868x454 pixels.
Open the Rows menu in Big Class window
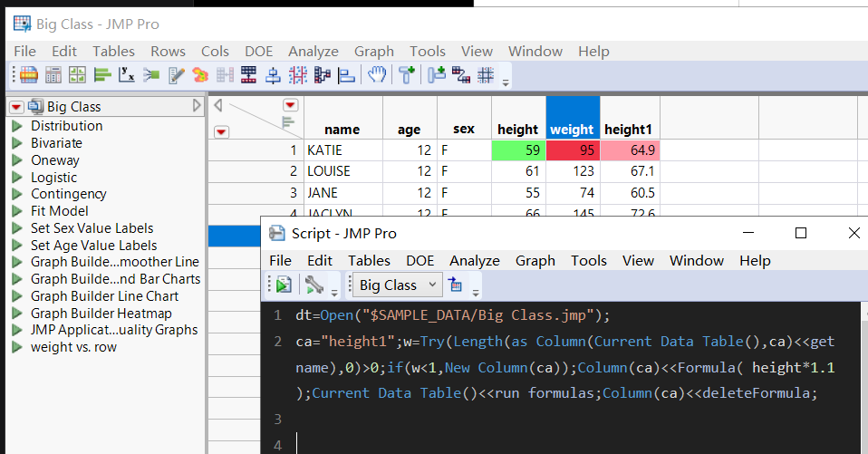168,52
